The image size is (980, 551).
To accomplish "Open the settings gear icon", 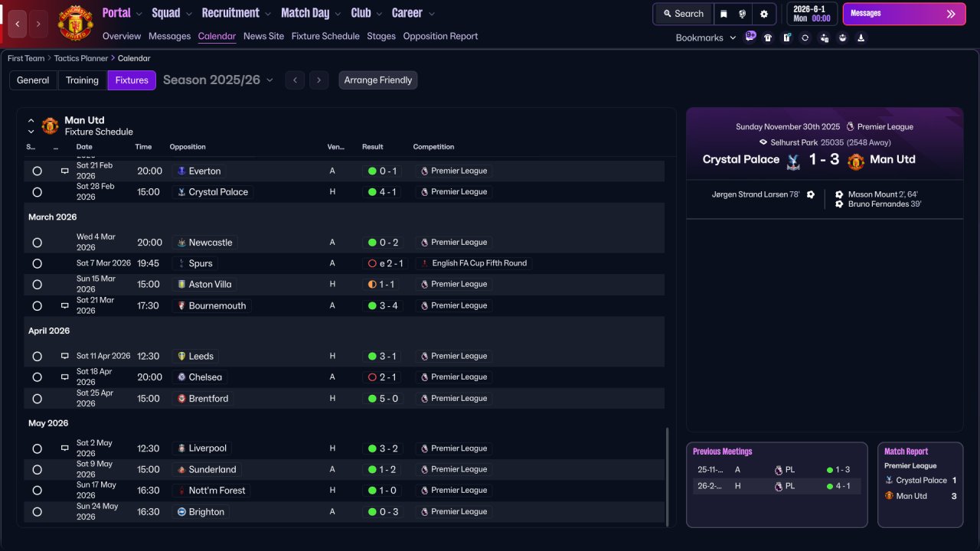I will (763, 14).
